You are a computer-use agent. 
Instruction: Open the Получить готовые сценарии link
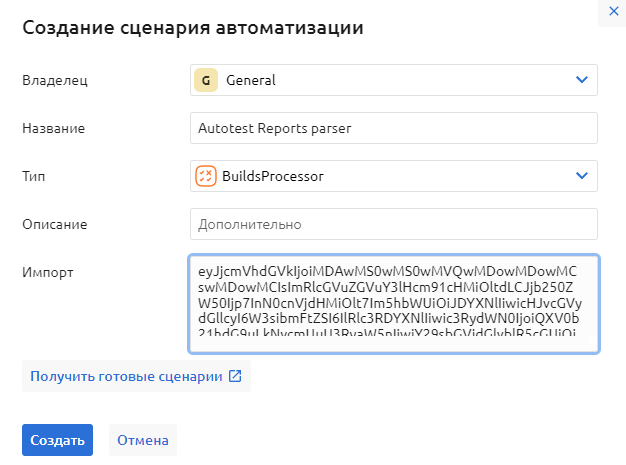tap(126, 377)
